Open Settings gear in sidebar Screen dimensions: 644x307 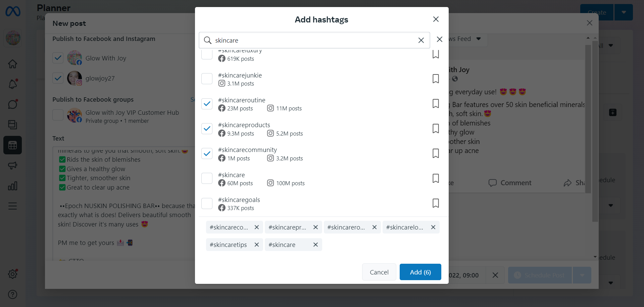(x=13, y=274)
